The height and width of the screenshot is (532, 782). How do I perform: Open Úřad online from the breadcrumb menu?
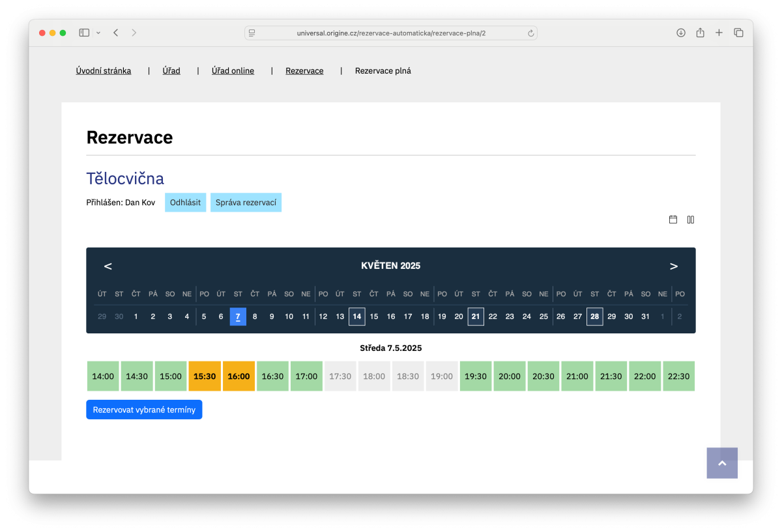tap(233, 70)
